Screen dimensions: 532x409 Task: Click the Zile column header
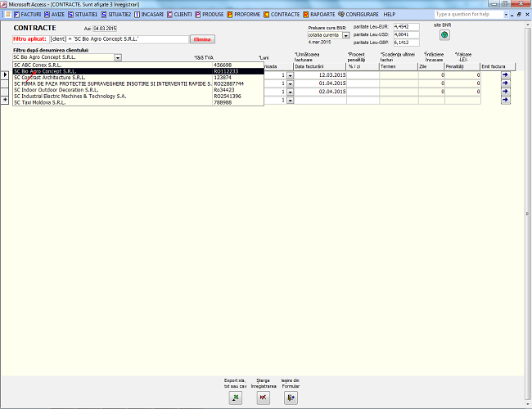click(431, 67)
